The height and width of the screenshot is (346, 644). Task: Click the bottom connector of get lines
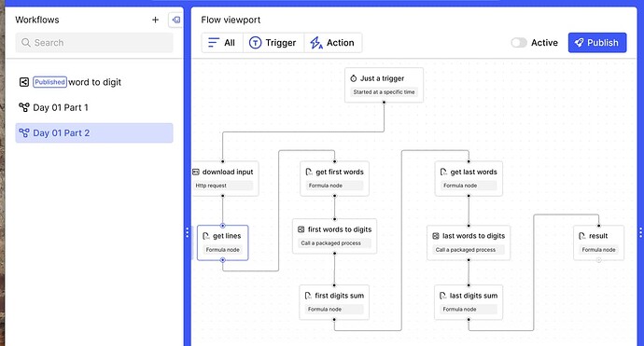tap(223, 260)
